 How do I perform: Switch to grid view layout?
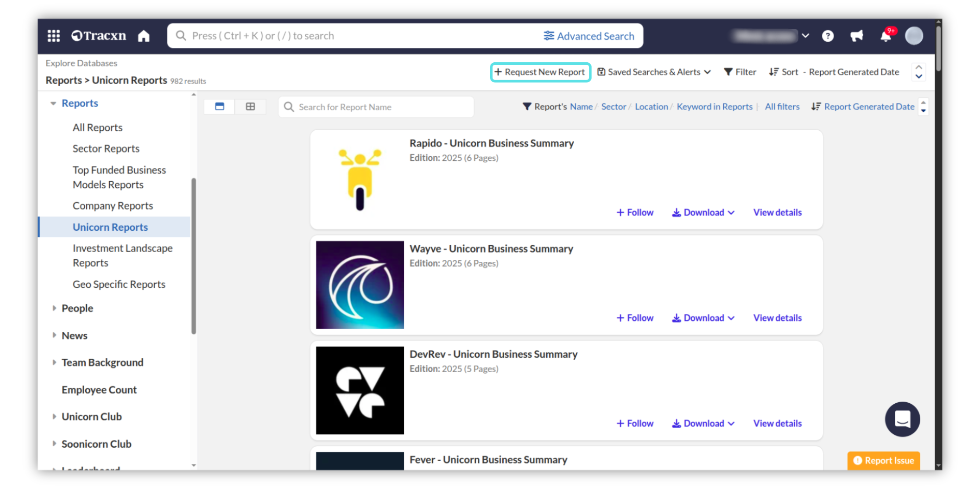tap(250, 107)
